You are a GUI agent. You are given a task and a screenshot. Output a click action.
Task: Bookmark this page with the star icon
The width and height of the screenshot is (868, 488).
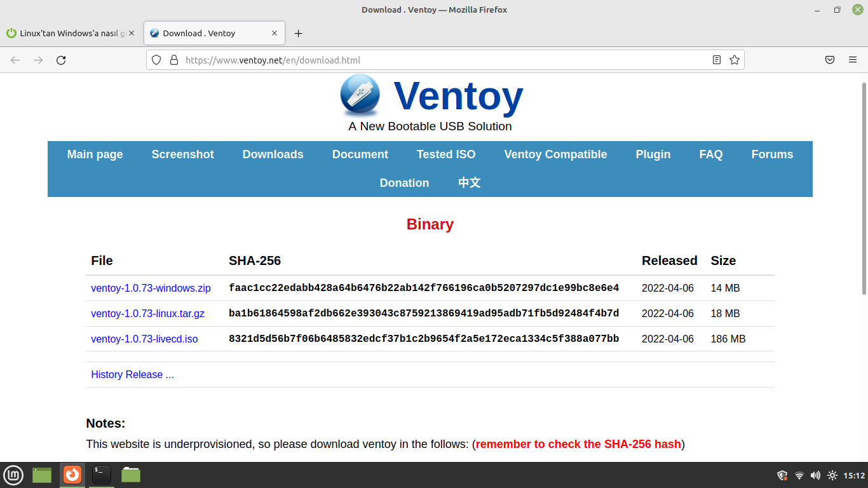click(x=735, y=60)
